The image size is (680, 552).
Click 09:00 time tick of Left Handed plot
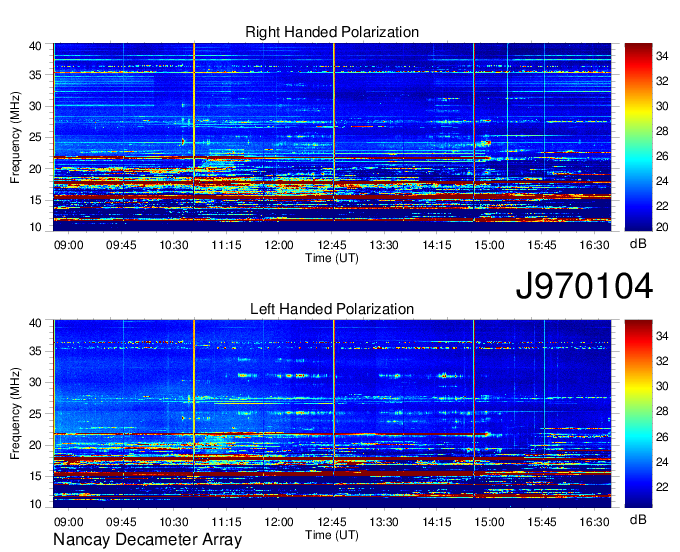[x=69, y=522]
